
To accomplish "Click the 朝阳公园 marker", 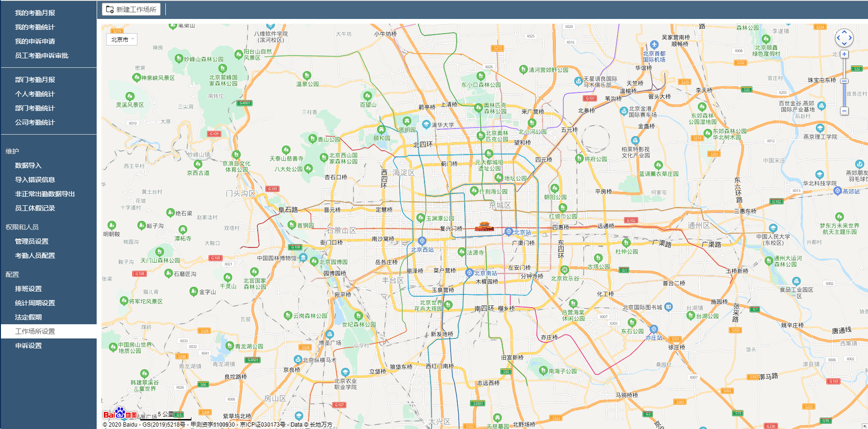I will point(555,188).
